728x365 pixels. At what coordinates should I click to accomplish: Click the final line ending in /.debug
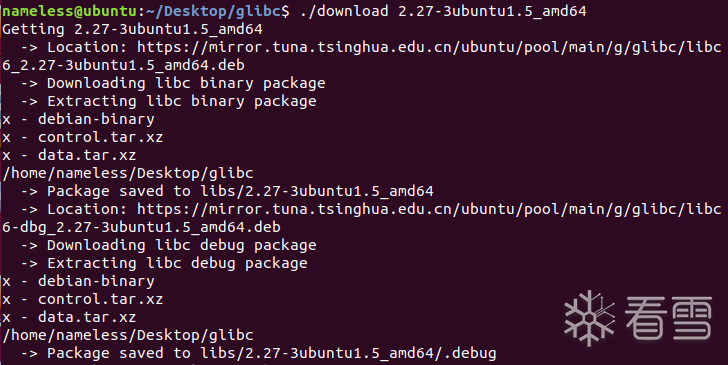pyautogui.click(x=258, y=354)
